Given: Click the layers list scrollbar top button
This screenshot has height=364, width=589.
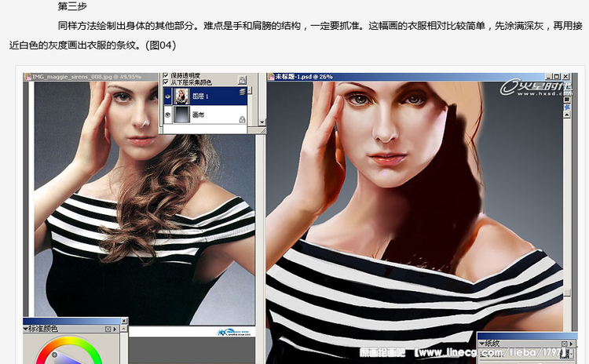Looking at the screenshot, I should point(250,90).
